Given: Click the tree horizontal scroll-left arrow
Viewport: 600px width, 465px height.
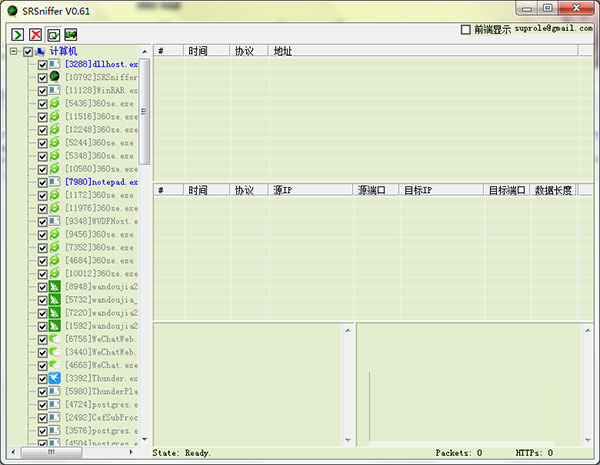Looking at the screenshot, I should (x=13, y=452).
